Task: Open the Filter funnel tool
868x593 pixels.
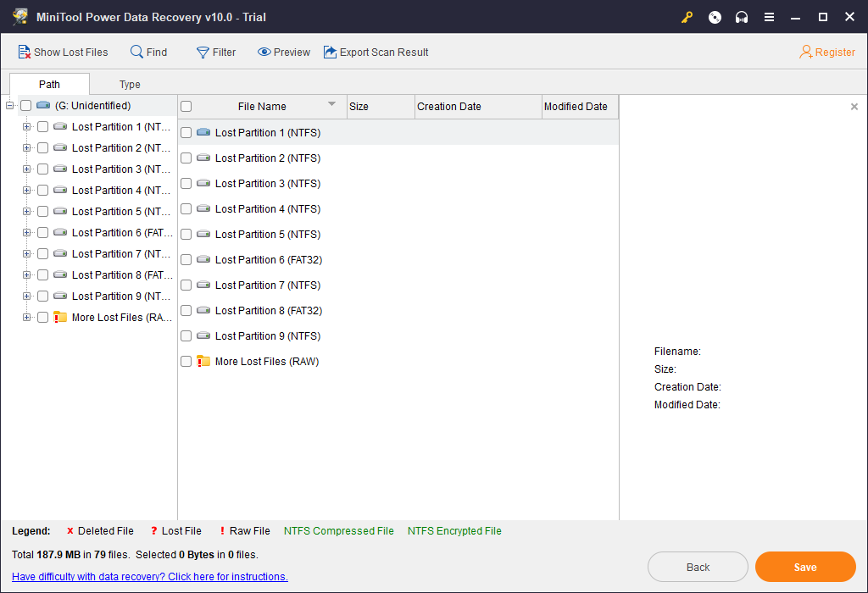Action: [203, 53]
